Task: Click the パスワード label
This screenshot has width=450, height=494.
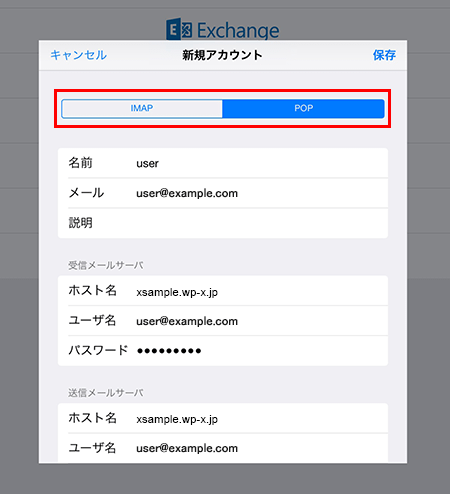Action: (x=98, y=350)
